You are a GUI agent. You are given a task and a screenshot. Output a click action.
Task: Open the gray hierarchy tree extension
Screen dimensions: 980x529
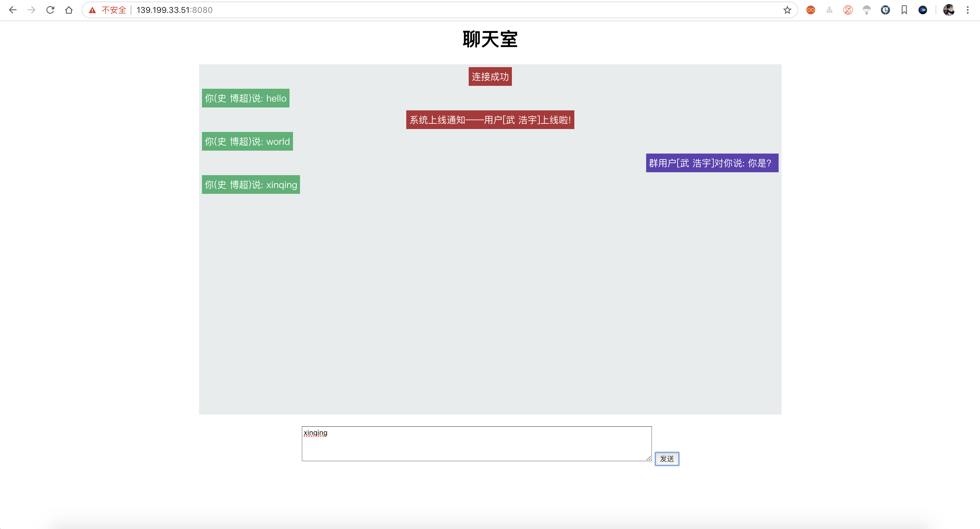click(829, 10)
